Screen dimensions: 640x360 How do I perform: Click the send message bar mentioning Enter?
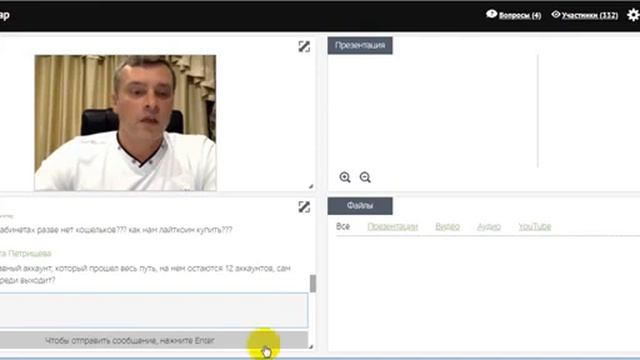pyautogui.click(x=153, y=340)
